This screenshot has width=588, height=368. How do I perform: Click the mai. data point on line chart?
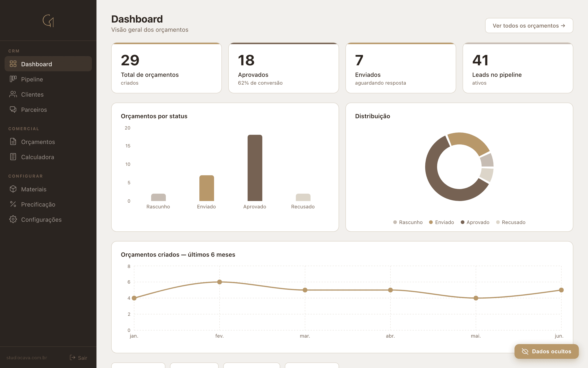coord(476,298)
